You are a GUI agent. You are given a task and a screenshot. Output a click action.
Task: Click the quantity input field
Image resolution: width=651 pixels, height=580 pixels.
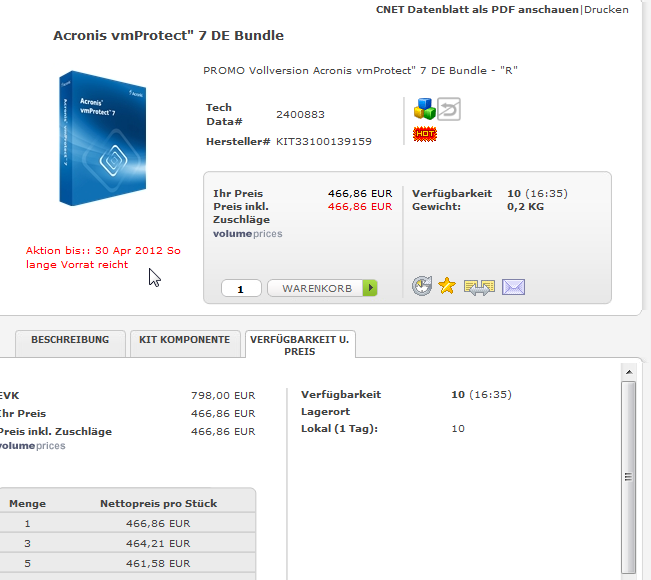click(x=241, y=289)
